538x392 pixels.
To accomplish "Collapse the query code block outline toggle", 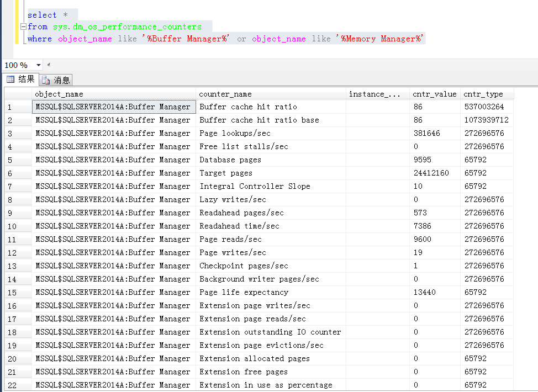I will click(23, 27).
